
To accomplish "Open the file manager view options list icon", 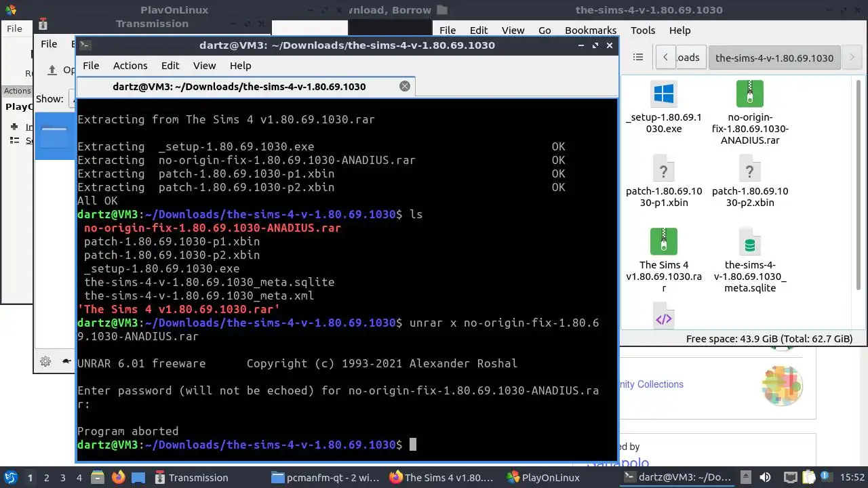I will pos(637,58).
